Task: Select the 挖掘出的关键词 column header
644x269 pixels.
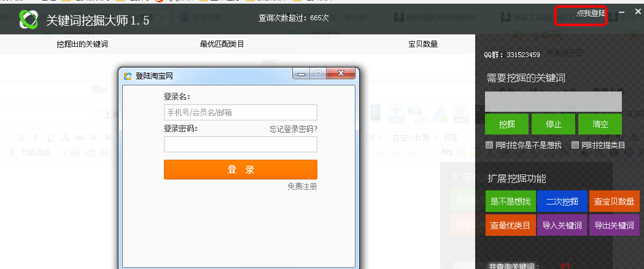Action: click(x=82, y=44)
